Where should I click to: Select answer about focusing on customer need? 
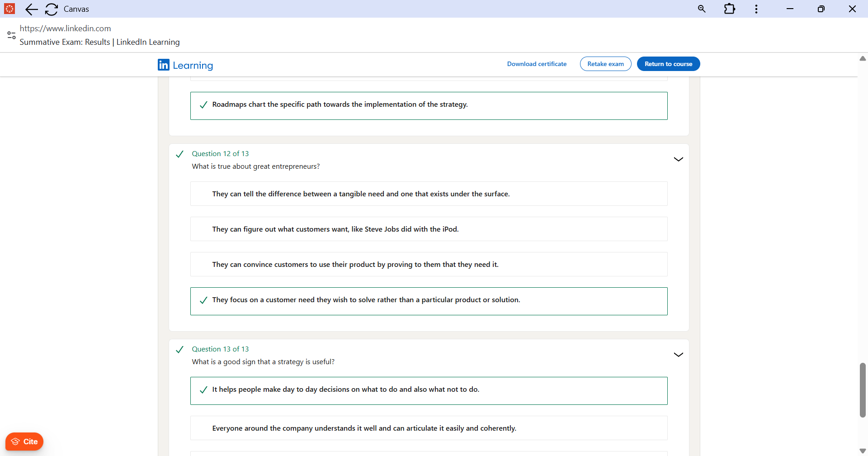pyautogui.click(x=429, y=301)
